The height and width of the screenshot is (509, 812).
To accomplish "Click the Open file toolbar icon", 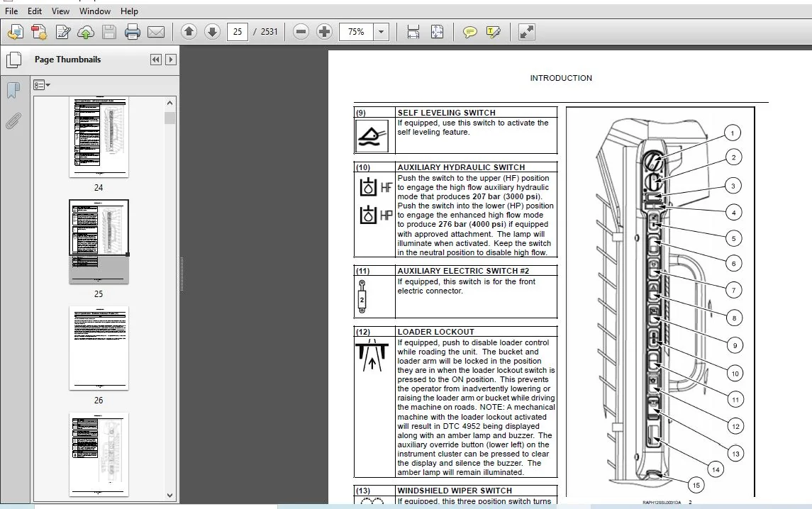I will point(16,32).
